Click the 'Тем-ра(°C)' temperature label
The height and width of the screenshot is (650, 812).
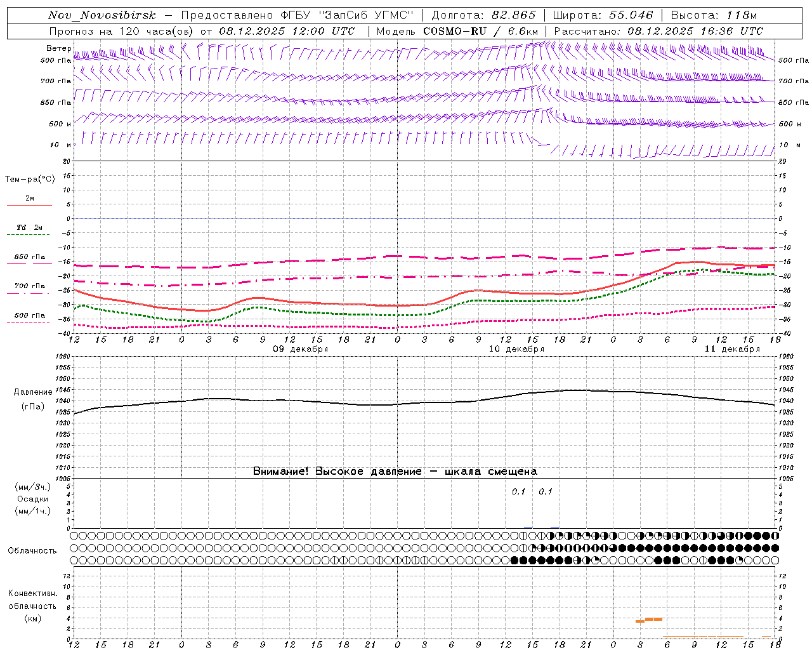(x=30, y=180)
